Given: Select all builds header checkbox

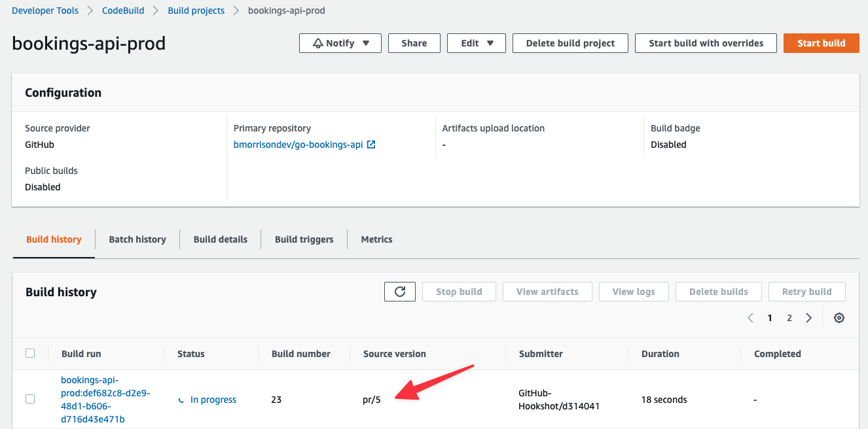Looking at the screenshot, I should pos(30,353).
